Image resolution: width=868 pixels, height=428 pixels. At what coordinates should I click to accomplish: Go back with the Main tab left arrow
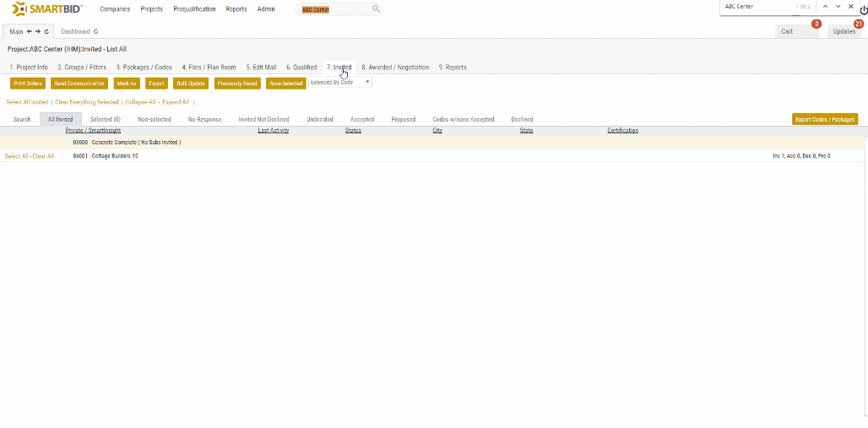click(30, 31)
